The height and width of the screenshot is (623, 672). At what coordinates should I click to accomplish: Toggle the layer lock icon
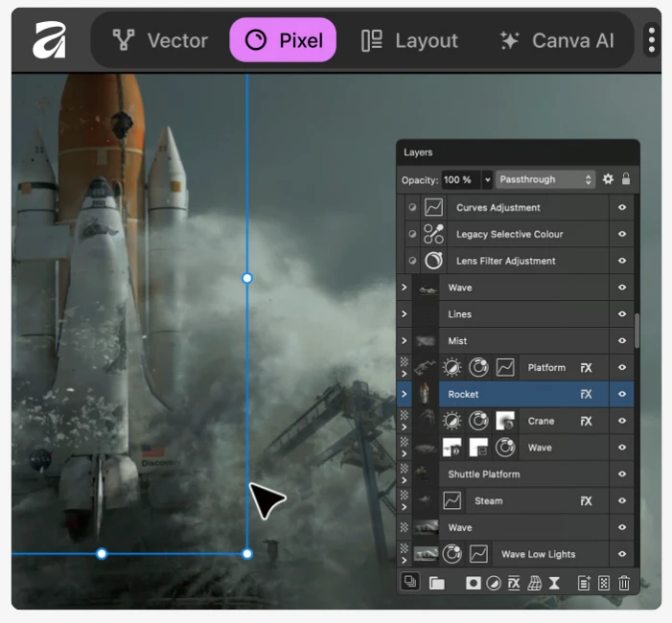[626, 178]
